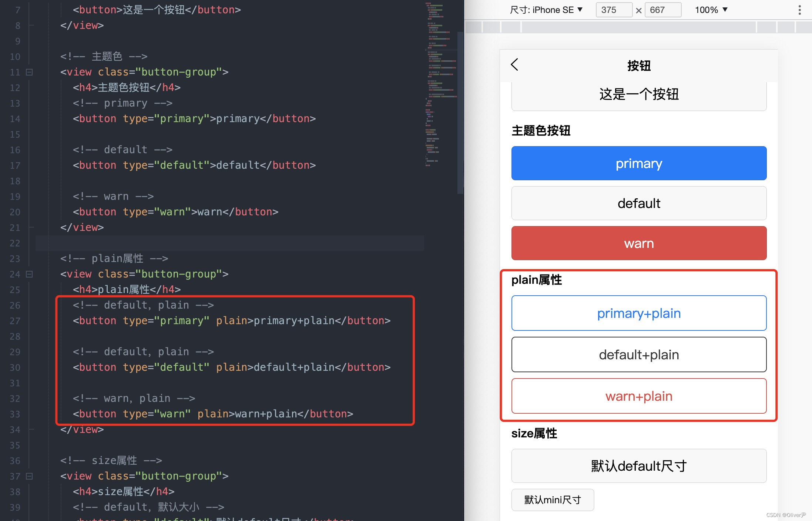The height and width of the screenshot is (521, 812).
Task: Click the editor vertical scrollbar thumb
Action: coord(460,113)
